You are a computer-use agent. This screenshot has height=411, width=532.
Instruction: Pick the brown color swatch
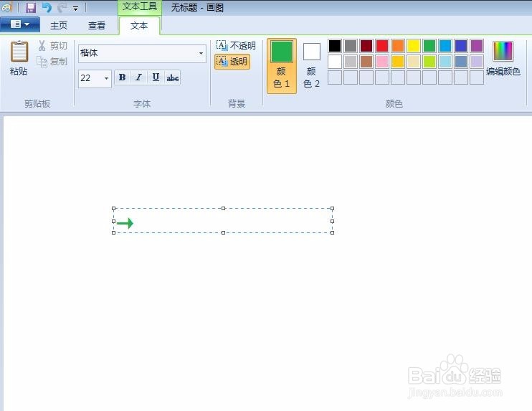pos(366,62)
